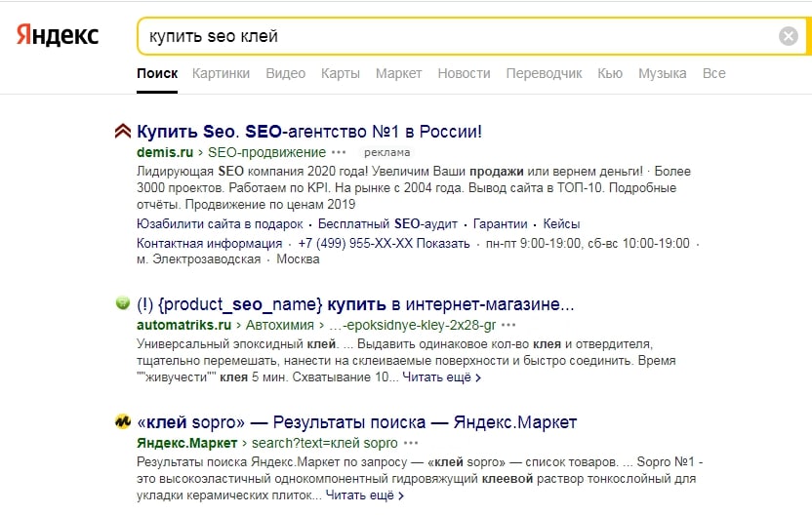Open the Кейсы sitelink
812x515 pixels.
(x=561, y=224)
